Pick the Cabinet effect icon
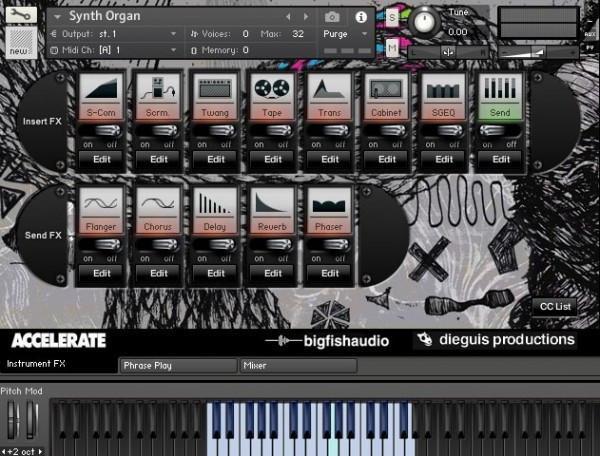Viewport: 600px width, 456px height. pos(386,96)
